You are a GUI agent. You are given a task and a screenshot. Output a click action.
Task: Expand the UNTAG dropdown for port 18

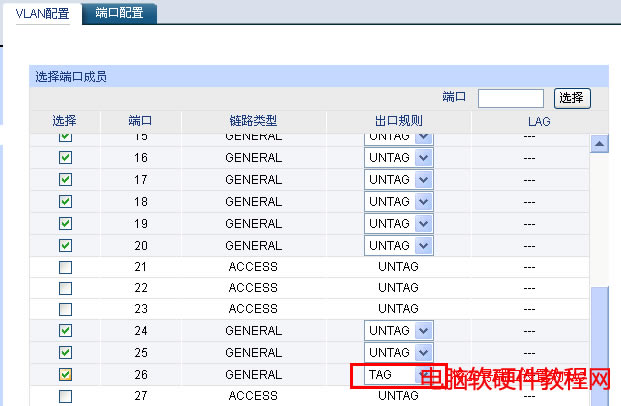tap(423, 202)
